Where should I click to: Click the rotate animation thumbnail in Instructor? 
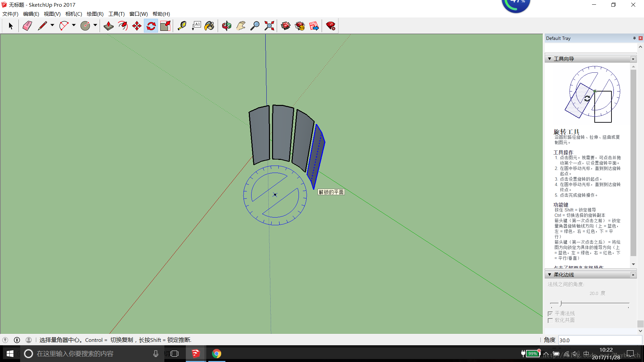pos(593,95)
